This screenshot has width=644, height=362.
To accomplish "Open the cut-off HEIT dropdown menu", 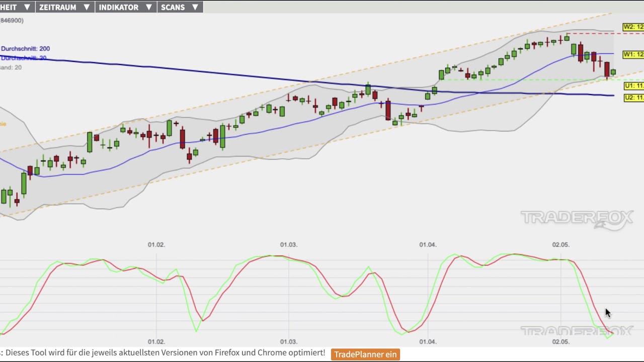I will (17, 7).
